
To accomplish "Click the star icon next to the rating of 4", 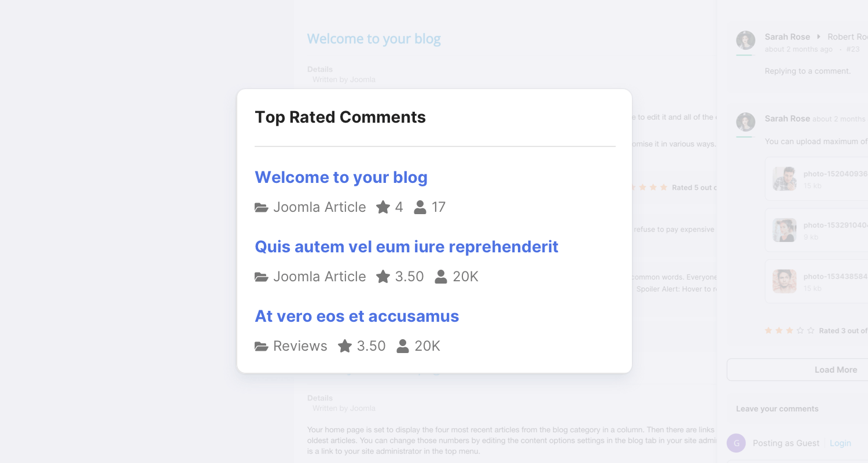I will pos(382,207).
